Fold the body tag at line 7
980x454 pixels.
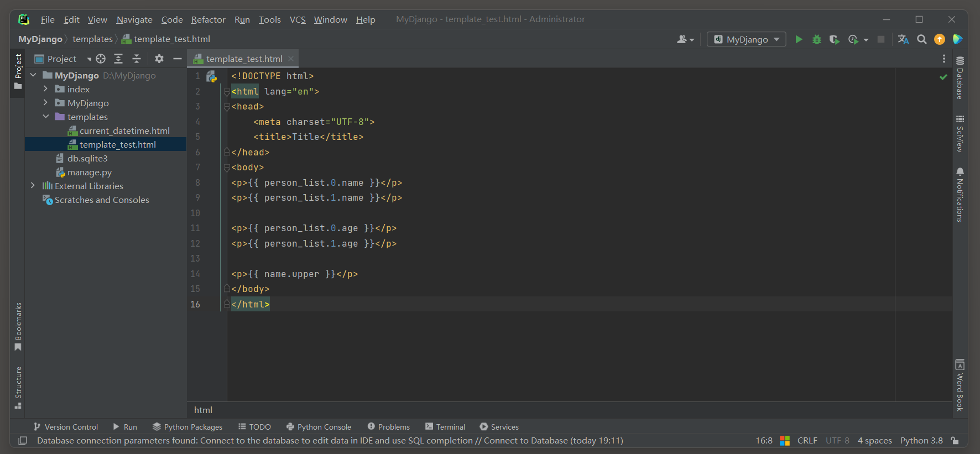227,168
